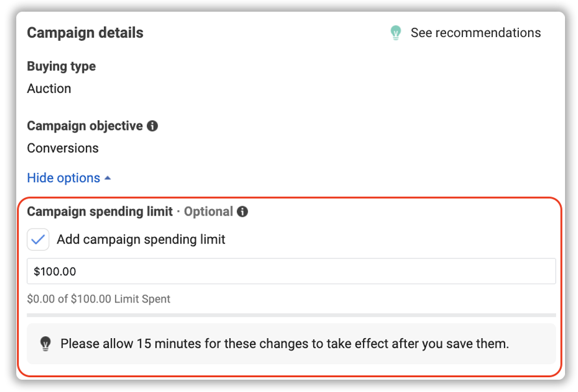Click the Optional label text
The image size is (578, 392).
tap(208, 212)
